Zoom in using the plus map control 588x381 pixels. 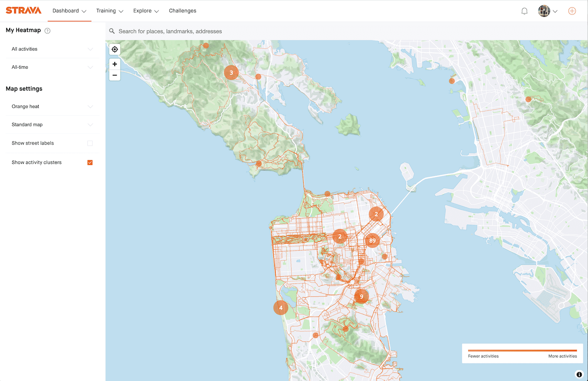(114, 64)
